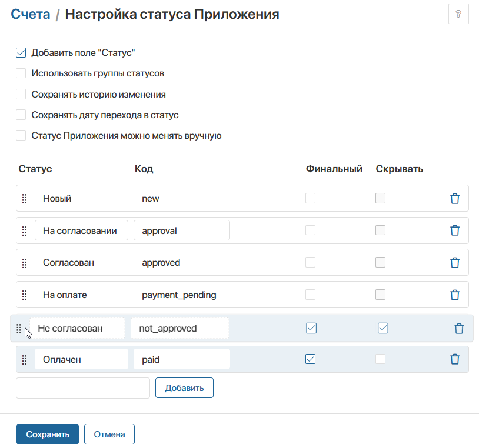This screenshot has height=448, width=479.
Task: Allow Статус Приложения можно менять вручную
Action: tap(21, 135)
